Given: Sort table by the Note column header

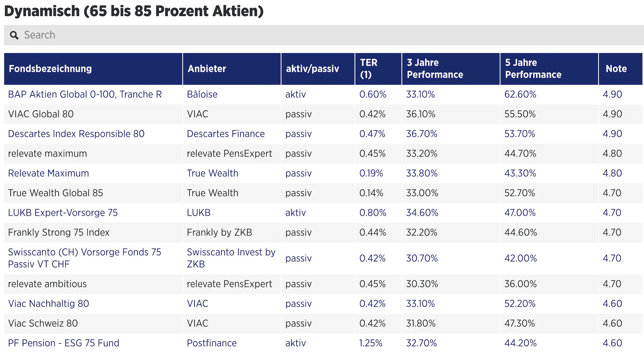Looking at the screenshot, I should (616, 69).
